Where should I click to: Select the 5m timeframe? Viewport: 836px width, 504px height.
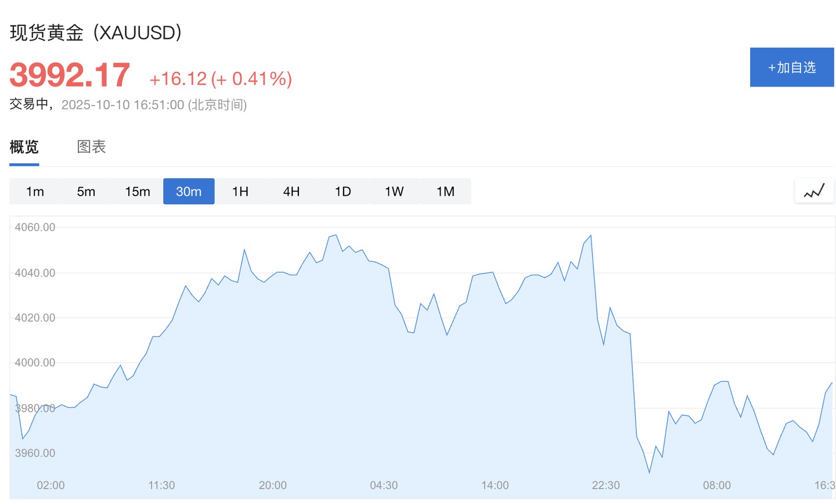click(x=86, y=192)
